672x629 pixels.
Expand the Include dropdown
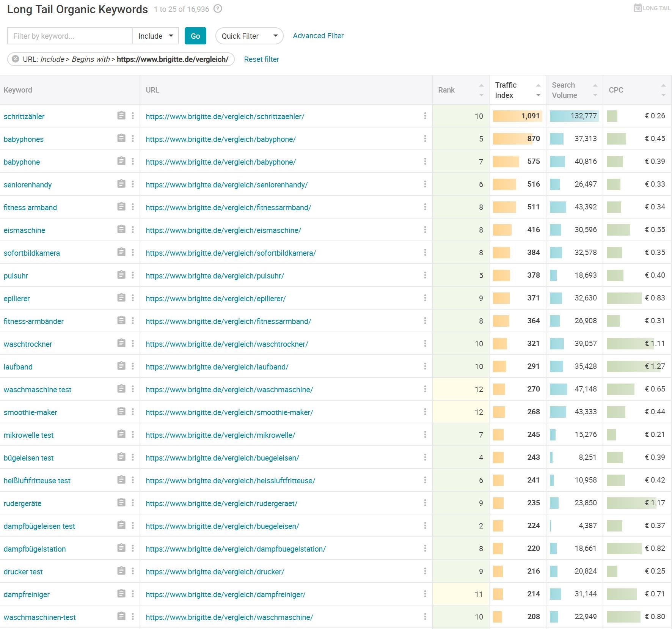pyautogui.click(x=155, y=36)
